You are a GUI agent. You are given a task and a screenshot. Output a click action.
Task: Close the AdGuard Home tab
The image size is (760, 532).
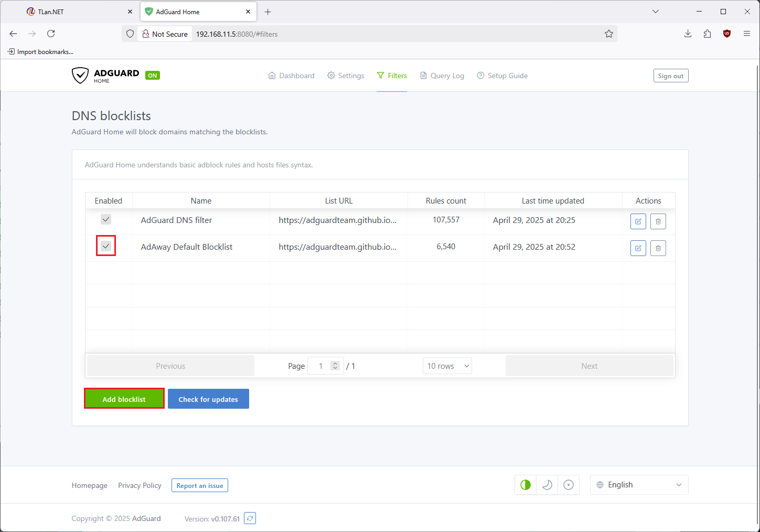(x=248, y=12)
